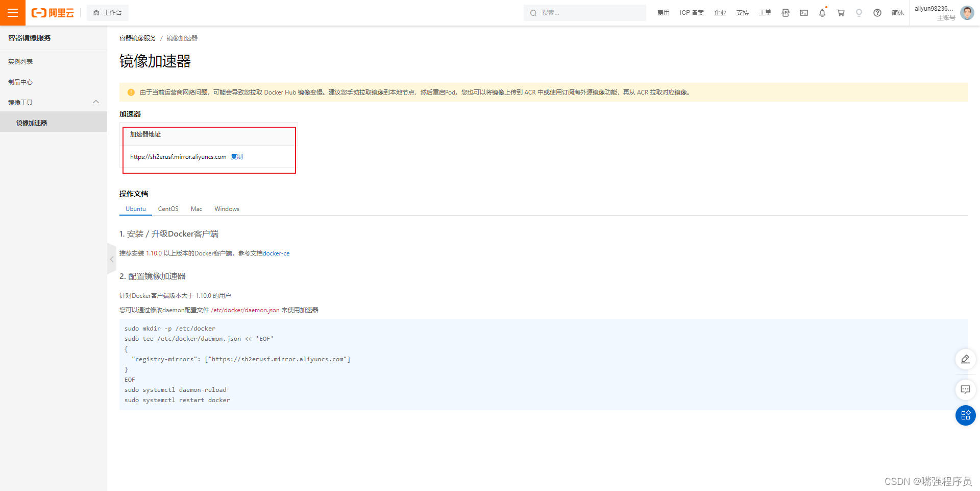Click the /etc/docker/daemon.json path text

[246, 310]
